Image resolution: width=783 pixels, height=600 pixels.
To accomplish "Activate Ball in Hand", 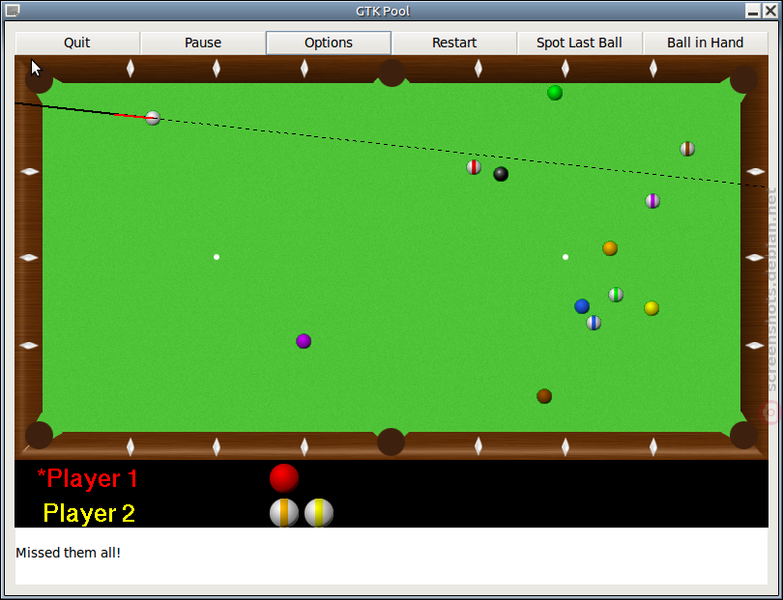I will click(x=705, y=42).
